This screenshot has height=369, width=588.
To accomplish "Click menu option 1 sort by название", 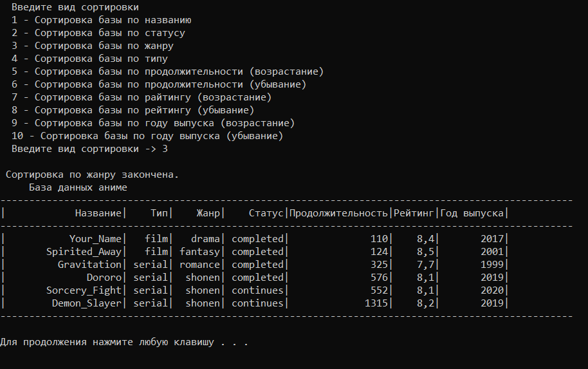I will coord(101,20).
